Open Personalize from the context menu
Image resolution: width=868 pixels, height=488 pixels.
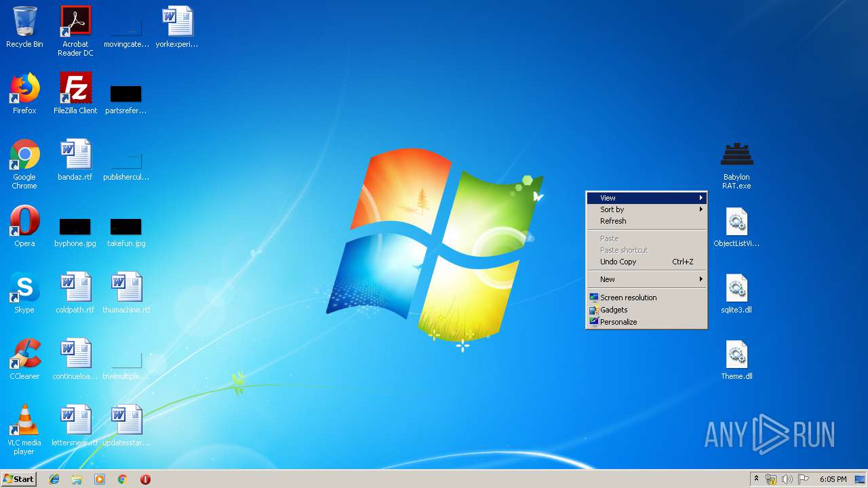pyautogui.click(x=647, y=322)
